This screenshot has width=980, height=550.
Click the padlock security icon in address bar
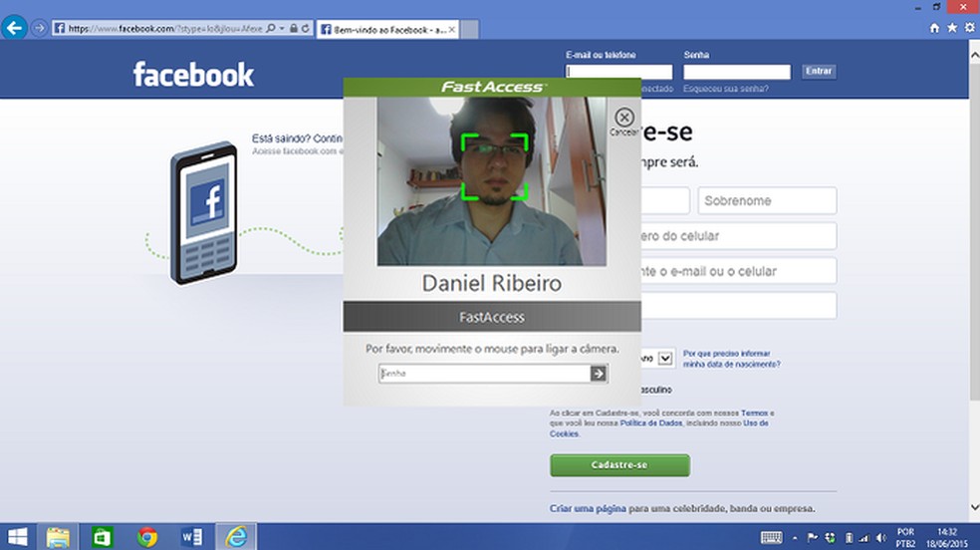pyautogui.click(x=294, y=28)
